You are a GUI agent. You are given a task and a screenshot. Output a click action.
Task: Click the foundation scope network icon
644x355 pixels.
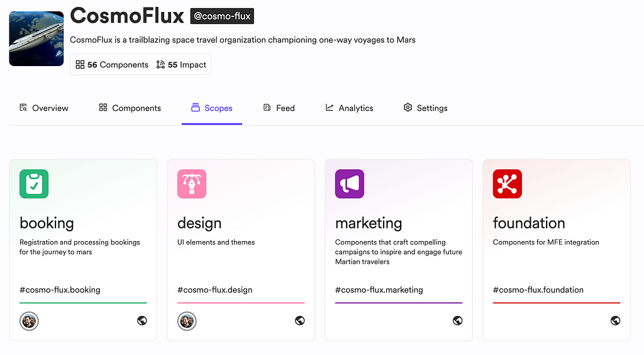click(508, 184)
